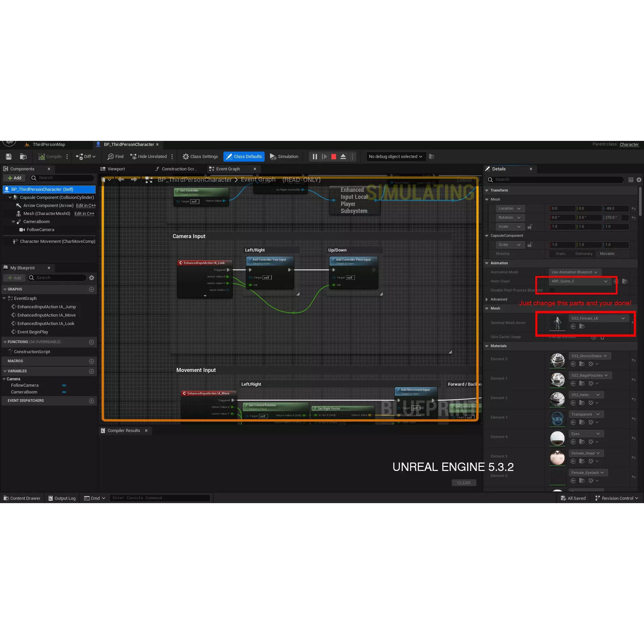Collapse the Materials section
Image resolution: width=644 pixels, height=644 pixels.
487,346
